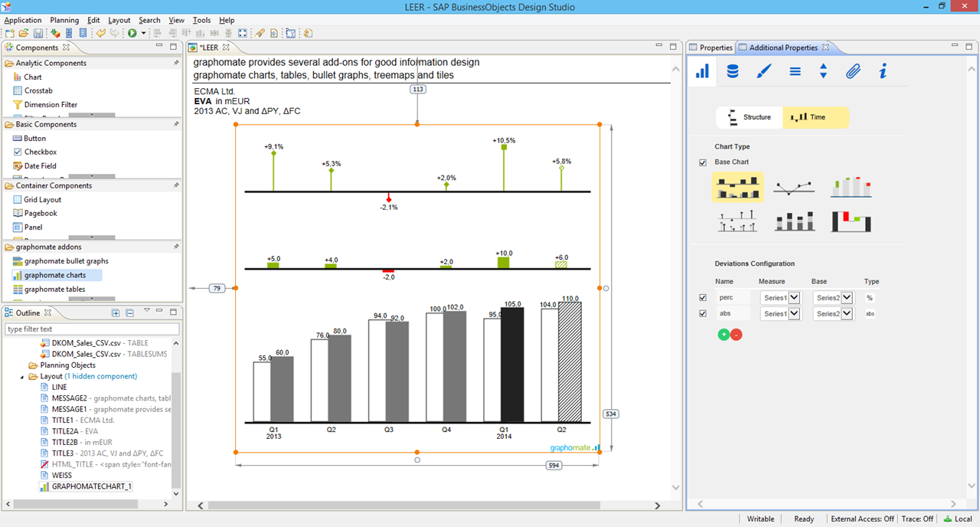Click the red minus remove-deviation button
980x527 pixels.
[737, 335]
